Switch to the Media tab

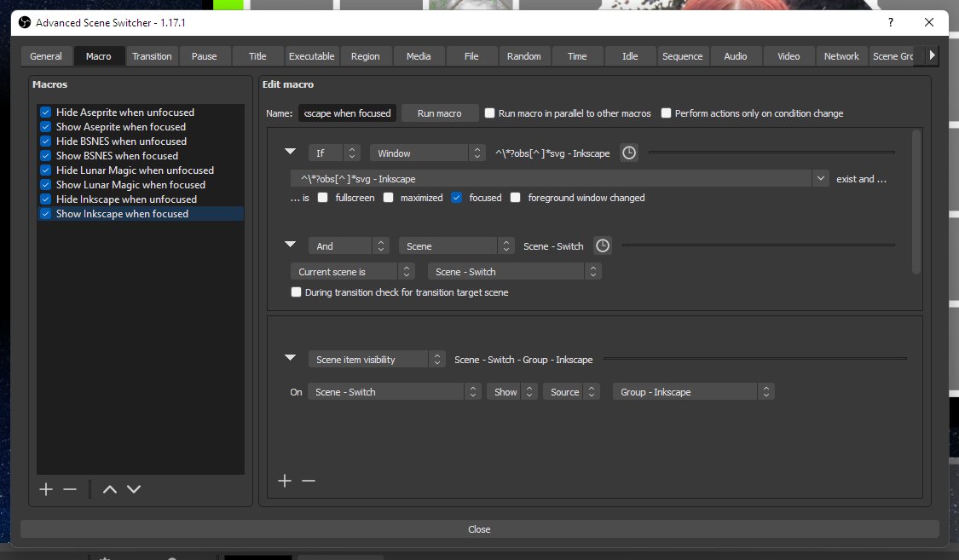[x=419, y=56]
